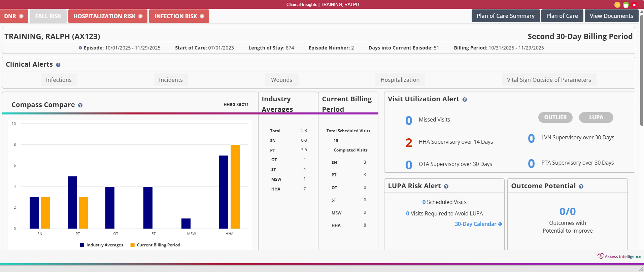Toggle the Infection Risk flag

[179, 16]
